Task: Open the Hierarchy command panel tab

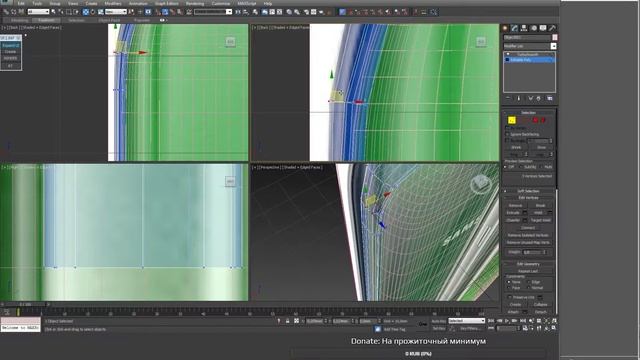Action: coord(524,28)
